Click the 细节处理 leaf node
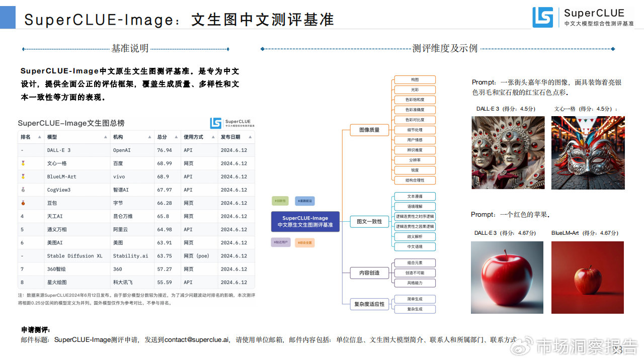The width and height of the screenshot is (644, 362). point(415,130)
